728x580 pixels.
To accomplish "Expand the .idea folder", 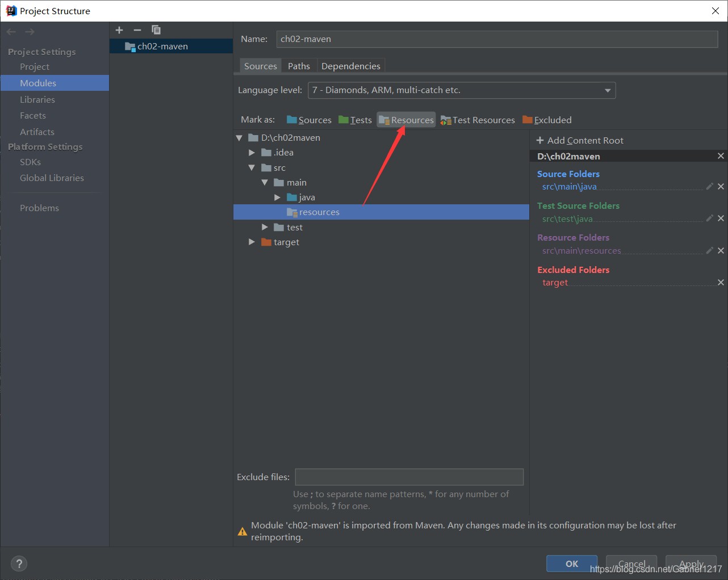I will (x=252, y=153).
